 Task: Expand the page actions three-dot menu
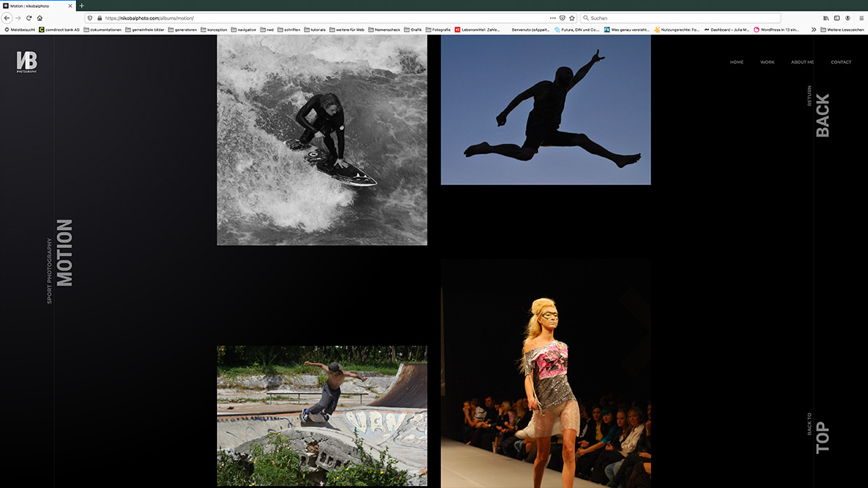pos(553,17)
